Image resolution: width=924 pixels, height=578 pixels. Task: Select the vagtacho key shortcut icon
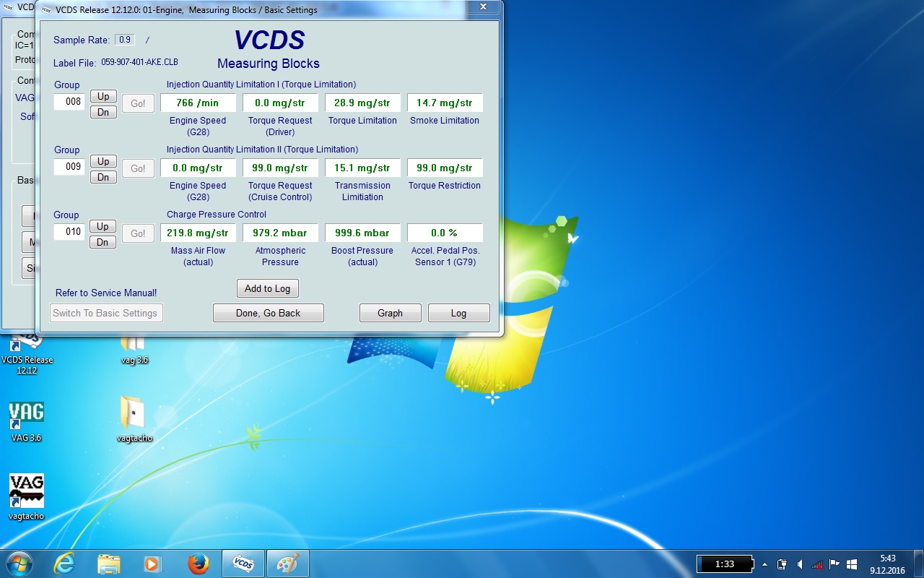click(x=27, y=497)
